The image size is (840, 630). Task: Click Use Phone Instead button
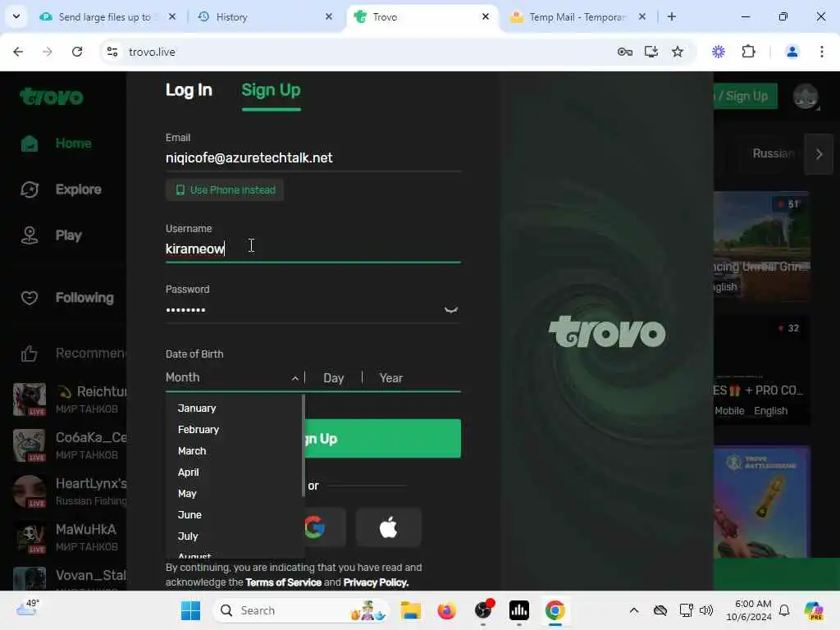click(225, 189)
